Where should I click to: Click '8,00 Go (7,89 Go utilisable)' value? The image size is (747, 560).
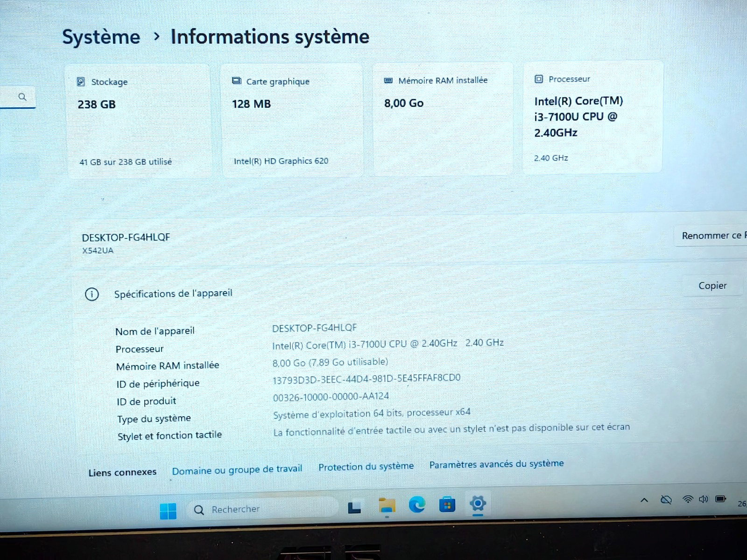(x=330, y=363)
